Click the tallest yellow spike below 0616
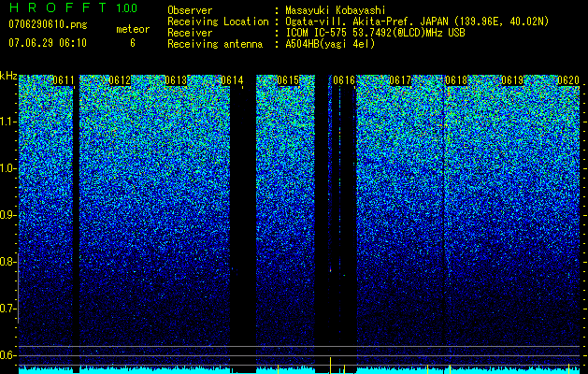 click(330, 366)
